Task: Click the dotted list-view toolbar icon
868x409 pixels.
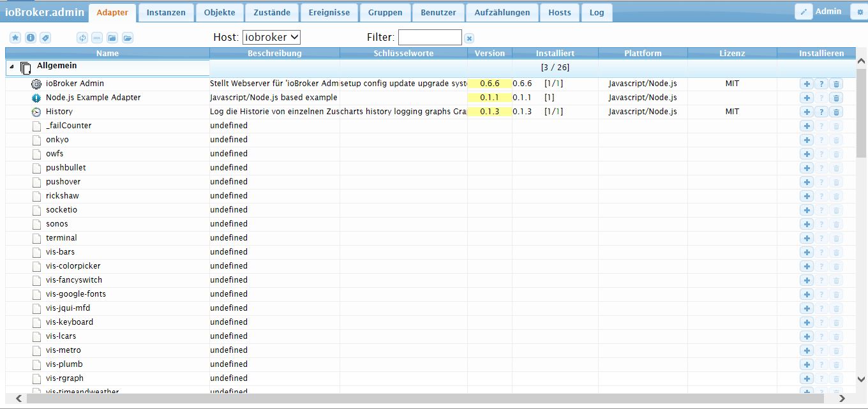Action: coord(97,38)
